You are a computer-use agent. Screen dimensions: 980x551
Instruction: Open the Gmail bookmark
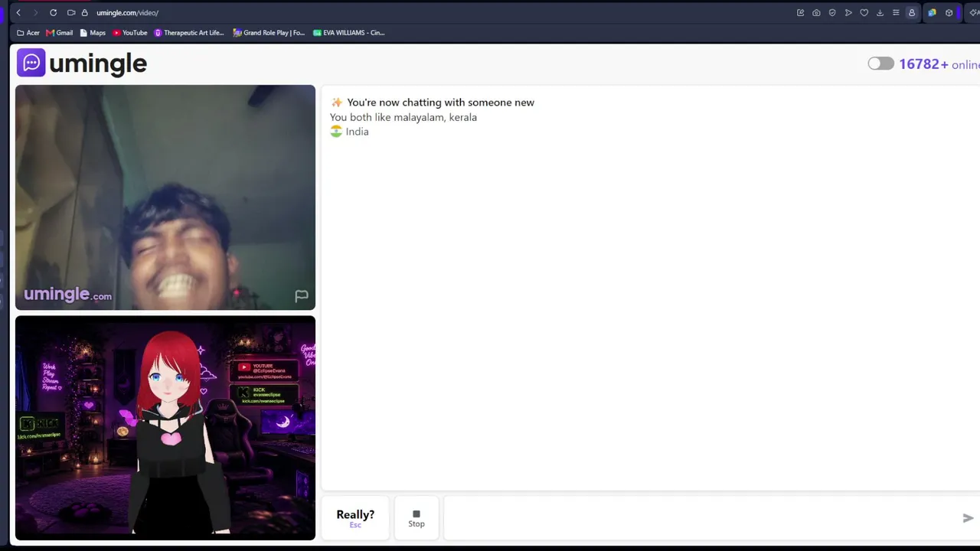(x=60, y=33)
